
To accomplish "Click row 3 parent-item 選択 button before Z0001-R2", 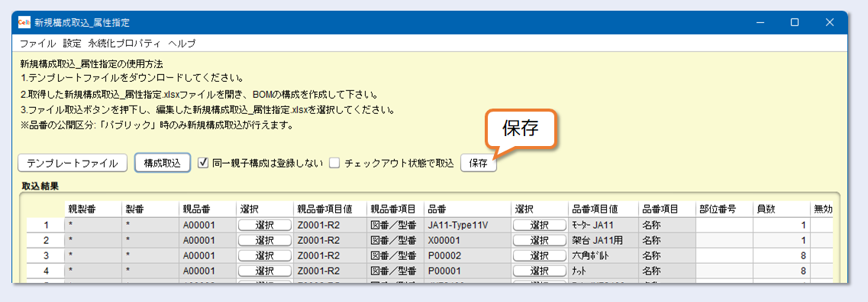I will pos(265,256).
